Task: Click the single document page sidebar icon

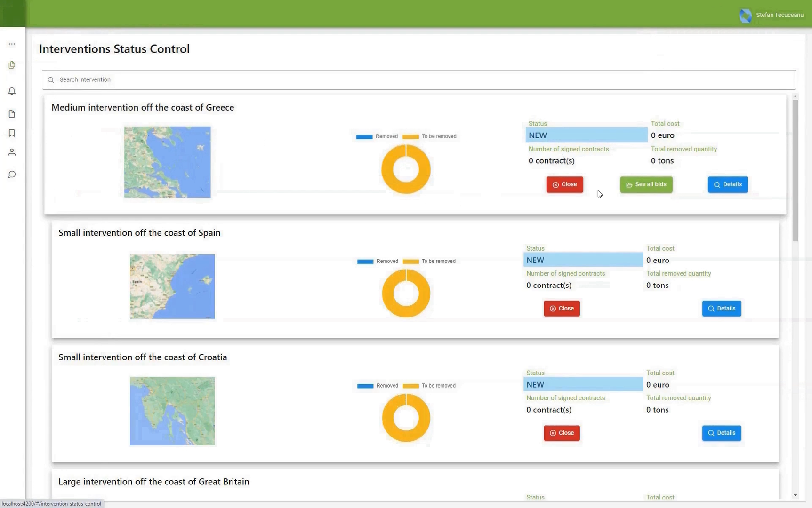Action: click(x=12, y=114)
